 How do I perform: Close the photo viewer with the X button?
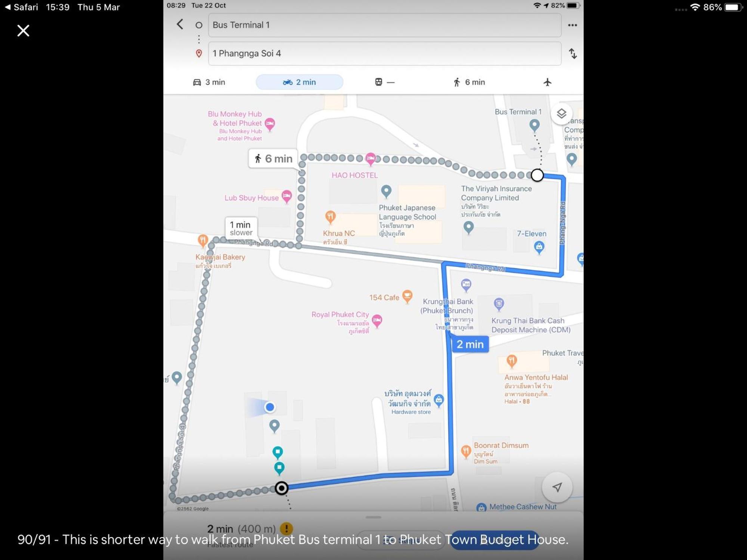[23, 31]
